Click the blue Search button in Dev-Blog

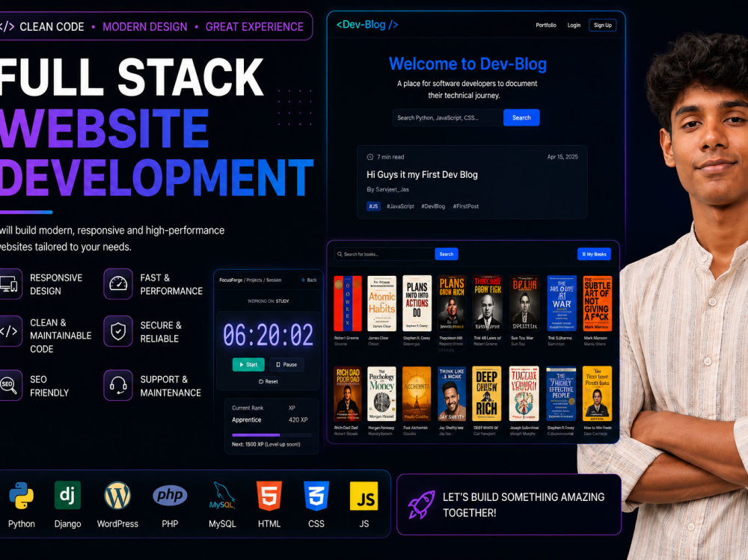(521, 117)
